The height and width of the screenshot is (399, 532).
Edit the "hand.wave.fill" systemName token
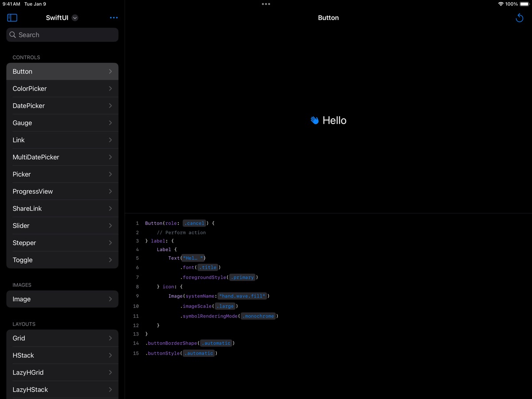click(242, 296)
